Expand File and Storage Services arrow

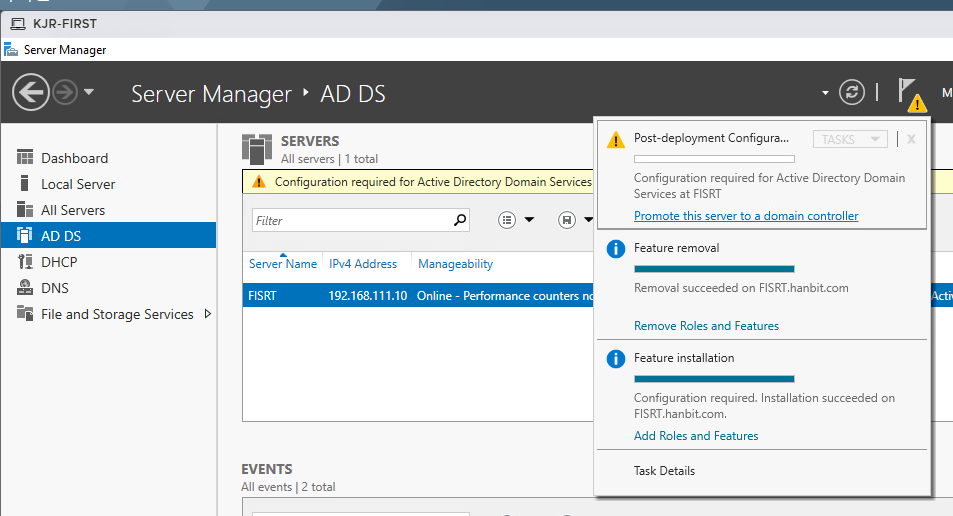pos(208,314)
